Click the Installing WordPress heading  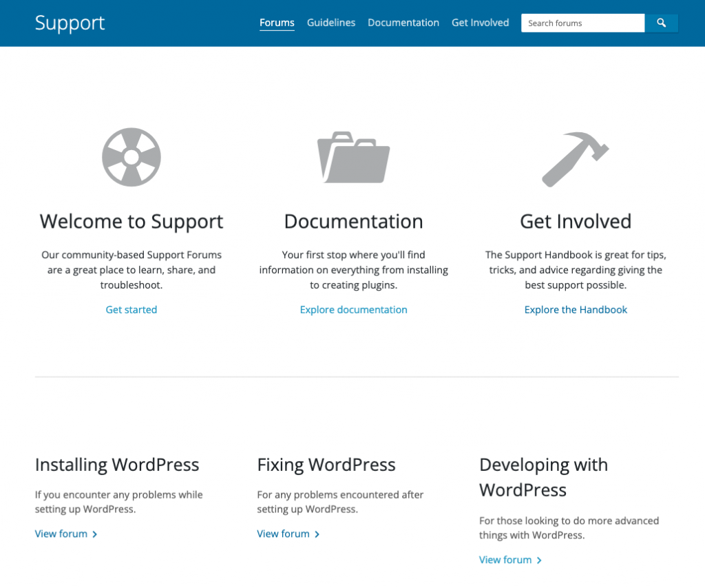(117, 465)
